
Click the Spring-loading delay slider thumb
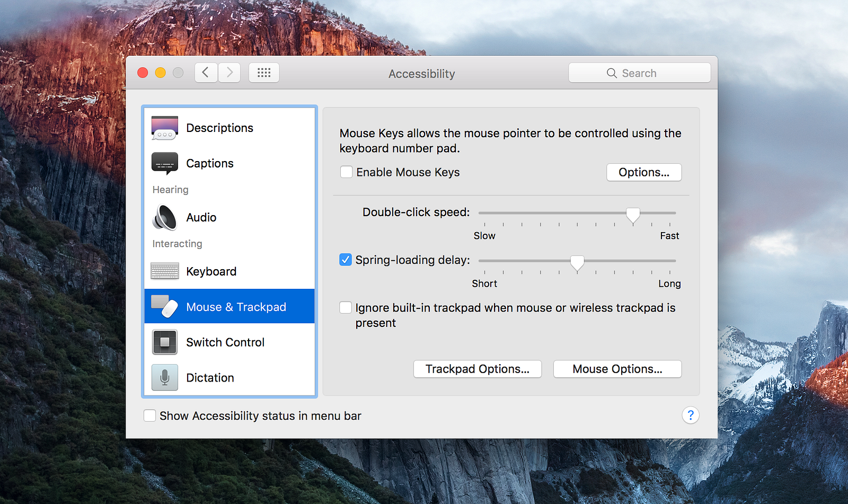577,263
